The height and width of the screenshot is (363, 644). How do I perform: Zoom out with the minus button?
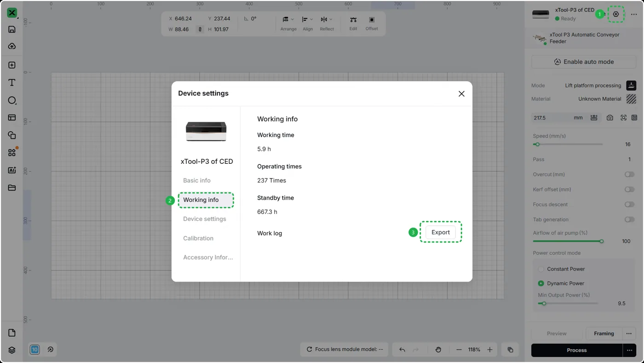[x=459, y=350]
